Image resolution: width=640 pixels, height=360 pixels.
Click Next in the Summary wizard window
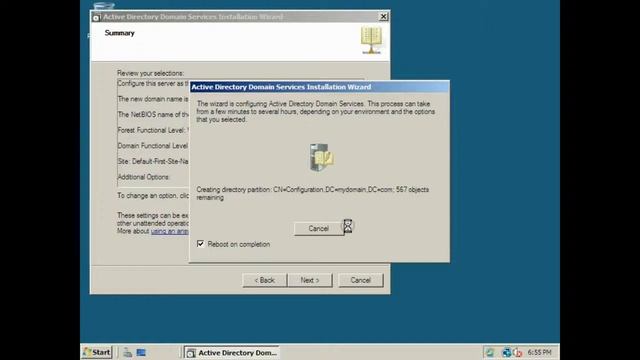coord(310,280)
